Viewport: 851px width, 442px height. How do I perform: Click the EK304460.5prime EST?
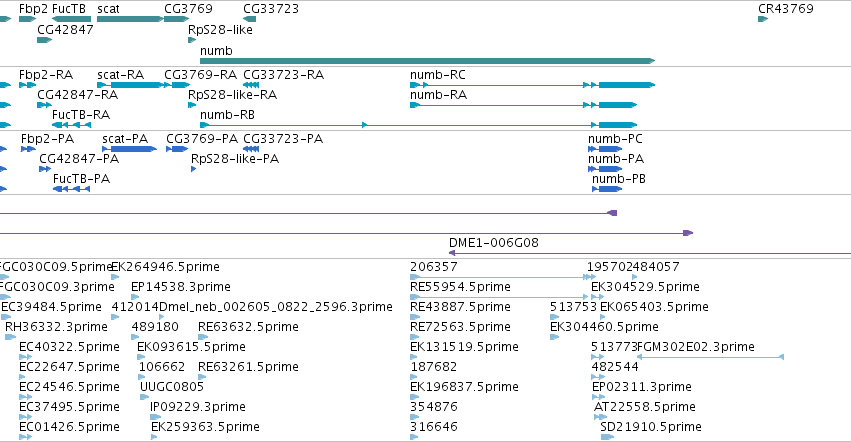(x=554, y=337)
